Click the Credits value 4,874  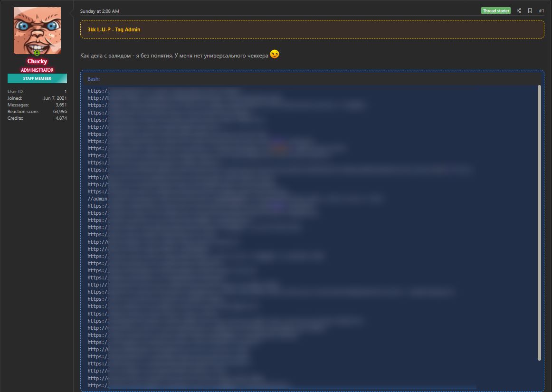click(61, 118)
